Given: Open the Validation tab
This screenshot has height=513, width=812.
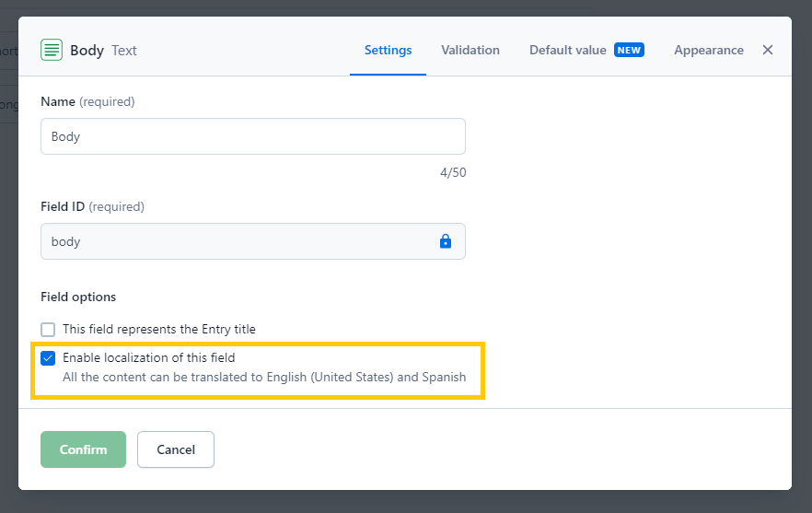Looking at the screenshot, I should [470, 50].
